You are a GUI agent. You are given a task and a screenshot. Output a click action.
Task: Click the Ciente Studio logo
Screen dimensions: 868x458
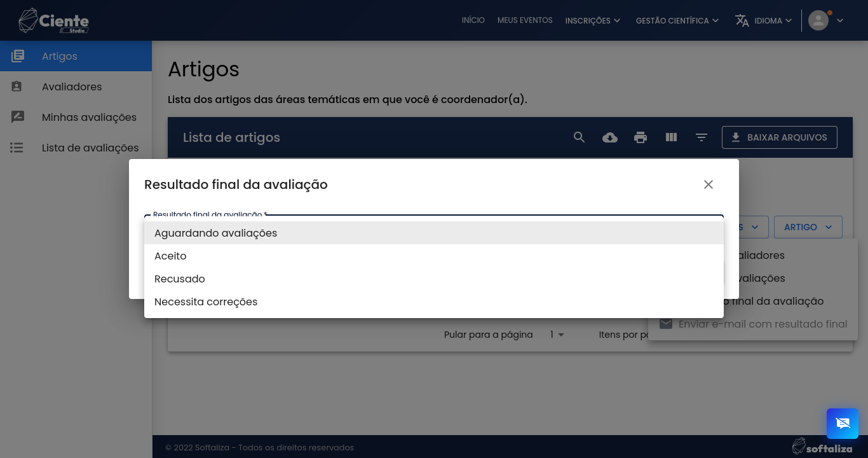[x=54, y=20]
